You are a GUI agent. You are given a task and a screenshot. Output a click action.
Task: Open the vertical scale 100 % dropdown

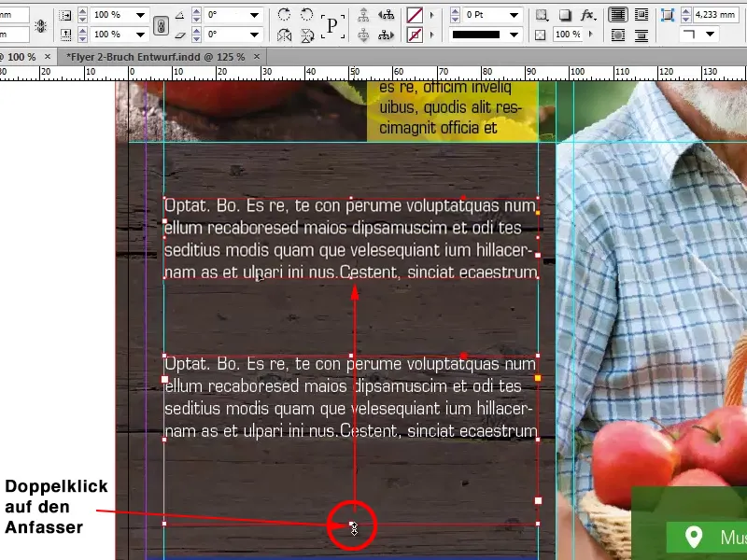[x=140, y=35]
